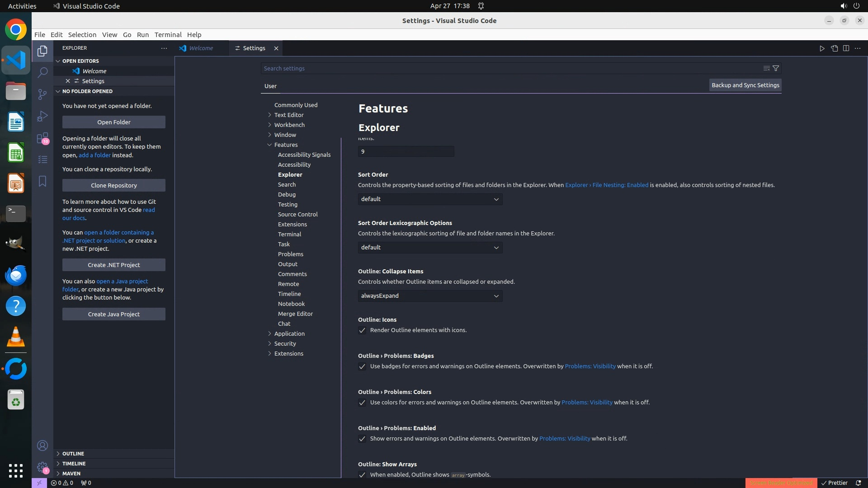Image resolution: width=868 pixels, height=488 pixels.
Task: Click Open Settings (JSON) icon in editor toolbar
Action: pos(834,48)
